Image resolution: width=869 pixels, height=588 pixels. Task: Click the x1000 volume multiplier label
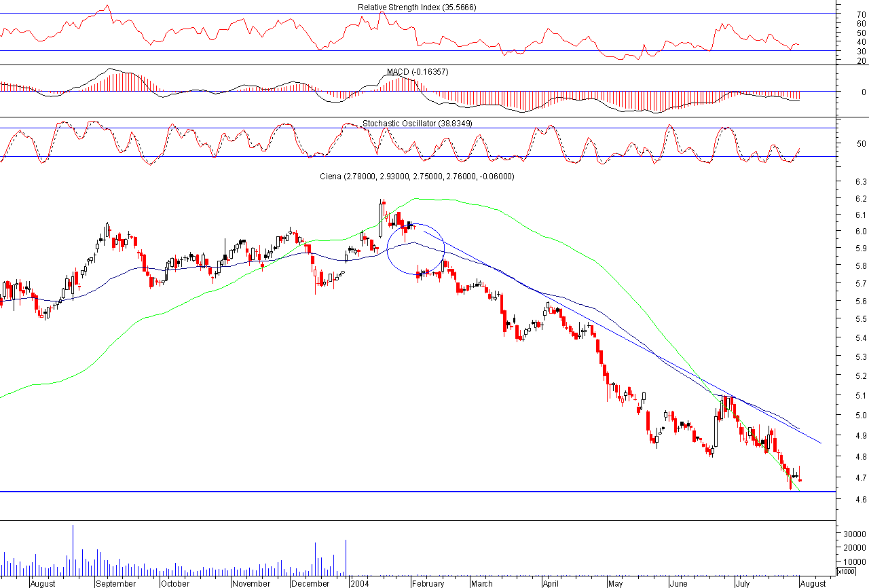[847, 572]
